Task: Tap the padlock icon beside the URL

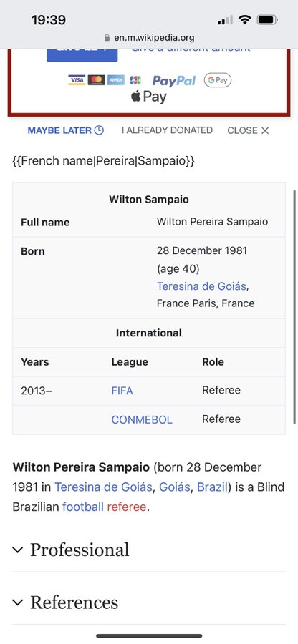Action: pos(107,38)
